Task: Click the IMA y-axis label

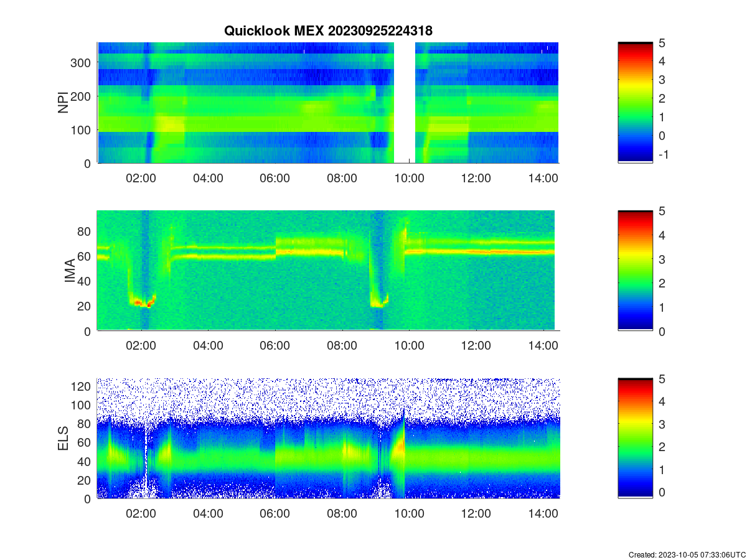Action: [70, 271]
